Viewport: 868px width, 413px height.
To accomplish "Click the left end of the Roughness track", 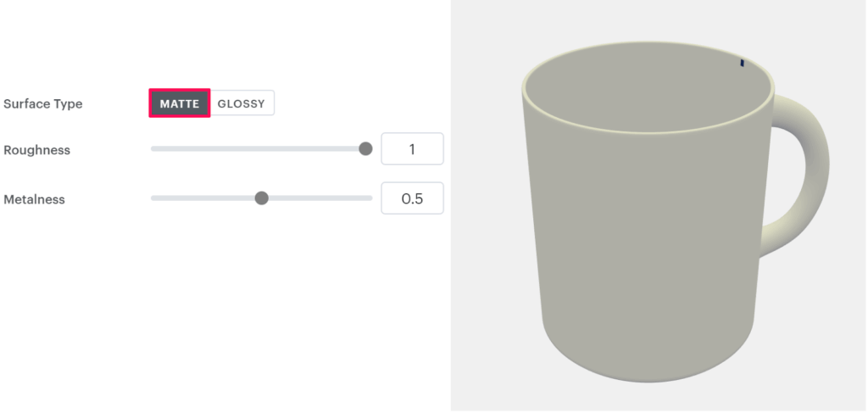I will pyautogui.click(x=153, y=149).
